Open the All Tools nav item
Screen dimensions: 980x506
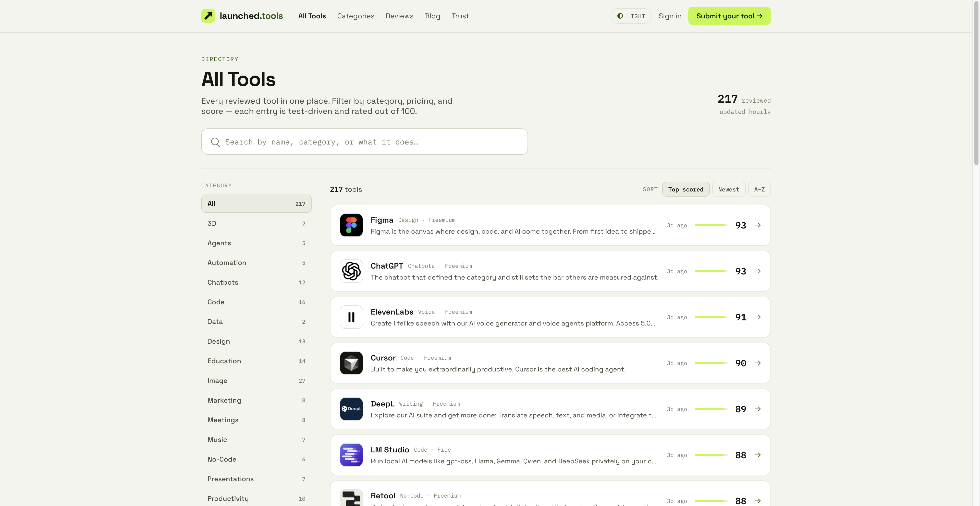coord(312,16)
